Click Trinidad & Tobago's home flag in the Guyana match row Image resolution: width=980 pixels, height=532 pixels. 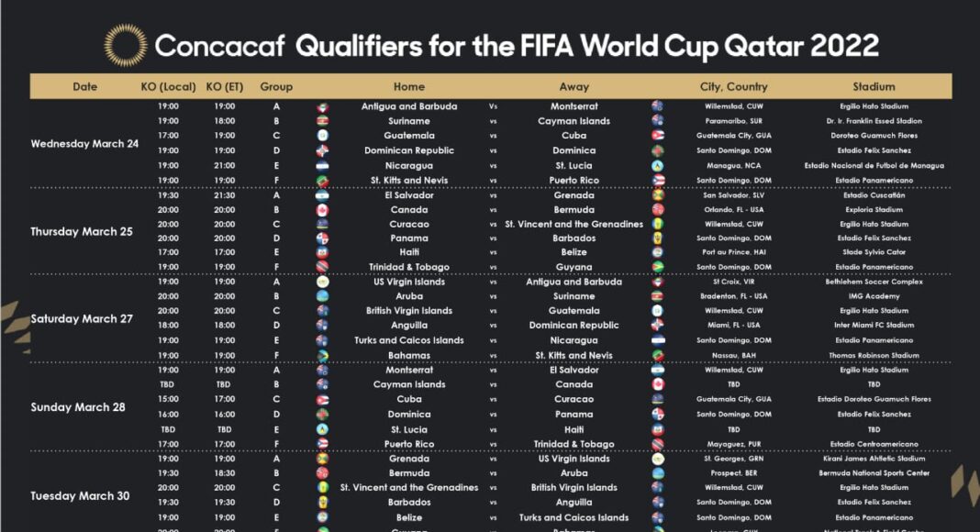322,268
